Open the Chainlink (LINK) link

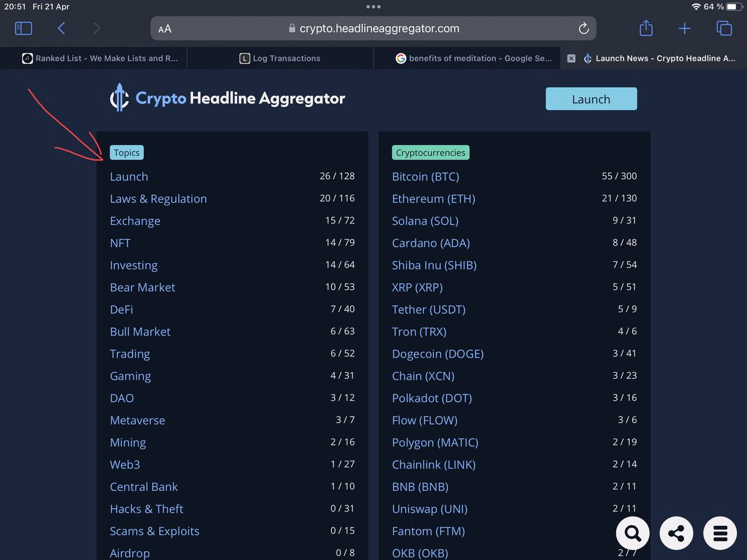point(434,465)
